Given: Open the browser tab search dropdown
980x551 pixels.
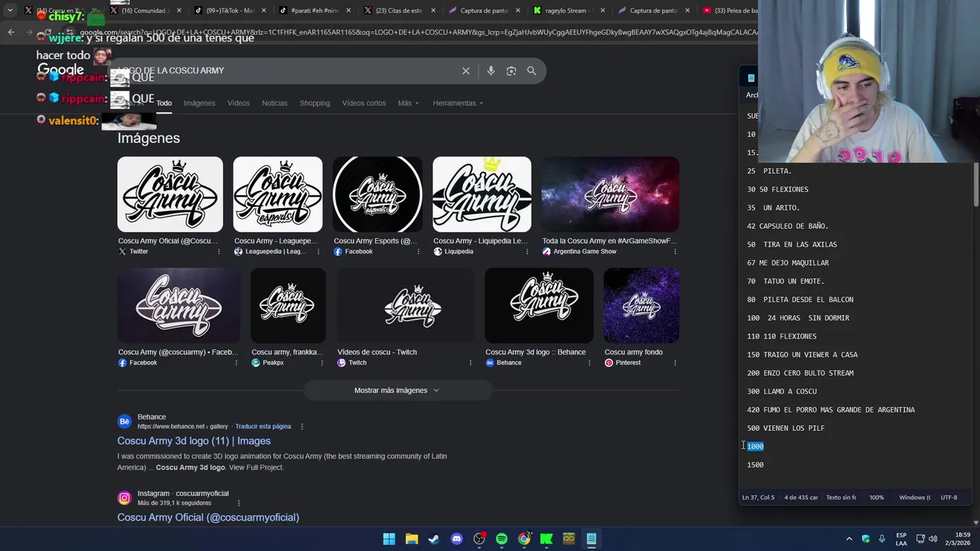Looking at the screenshot, I should pyautogui.click(x=10, y=11).
